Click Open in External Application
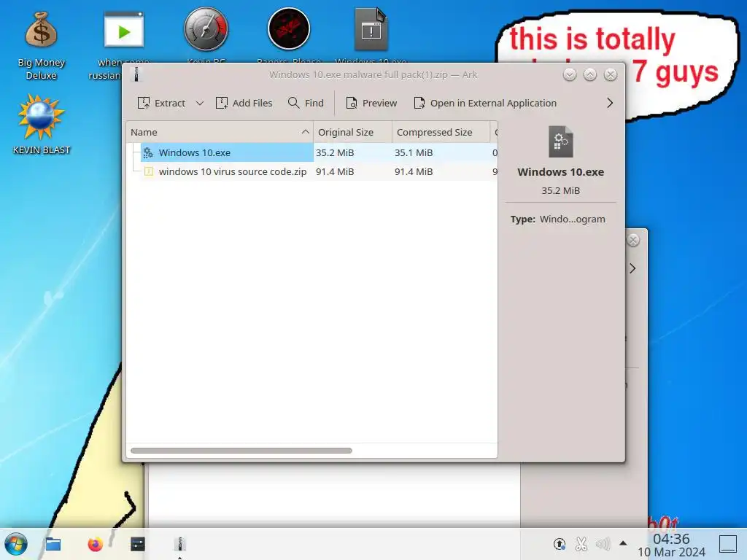 click(x=485, y=103)
